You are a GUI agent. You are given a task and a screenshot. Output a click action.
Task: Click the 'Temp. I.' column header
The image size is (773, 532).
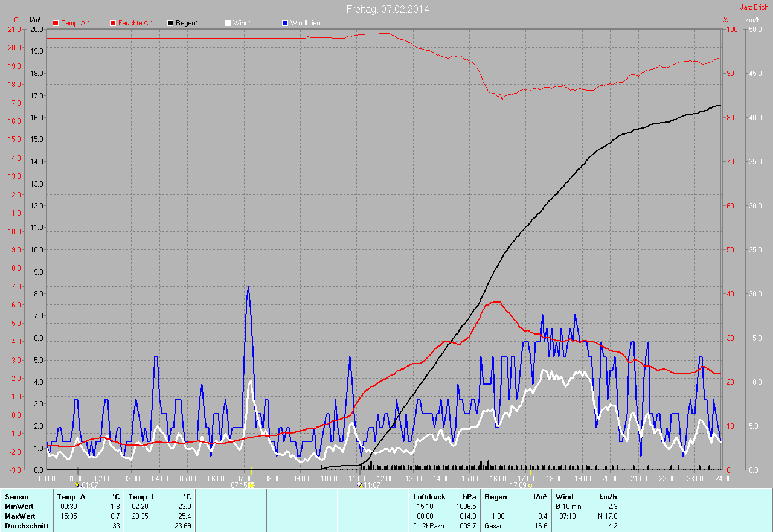(143, 497)
